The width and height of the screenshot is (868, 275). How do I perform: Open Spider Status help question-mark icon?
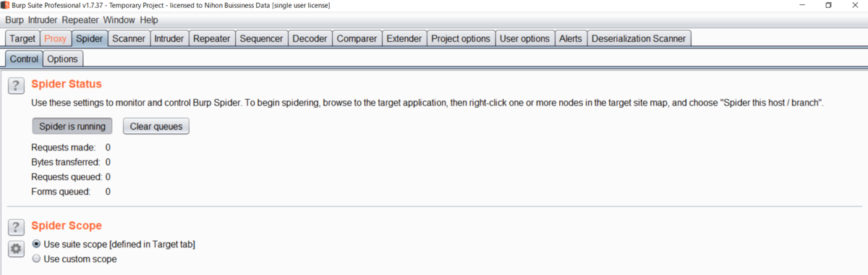pyautogui.click(x=16, y=86)
